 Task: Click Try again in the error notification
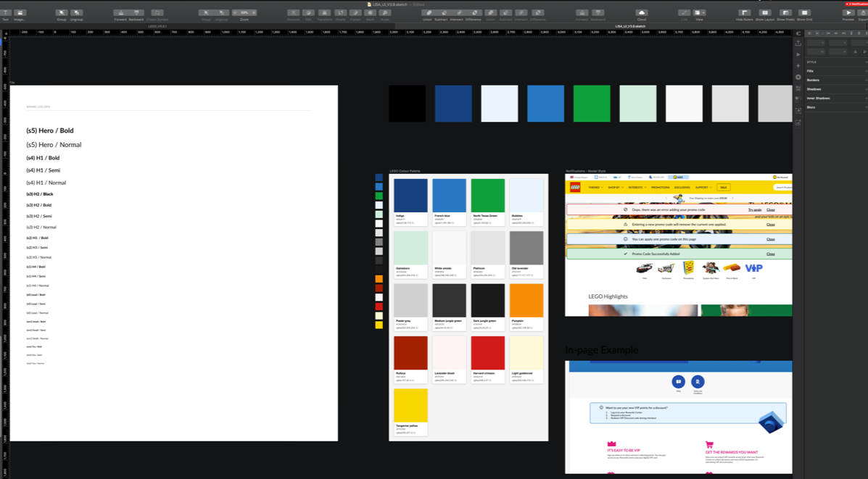click(755, 210)
